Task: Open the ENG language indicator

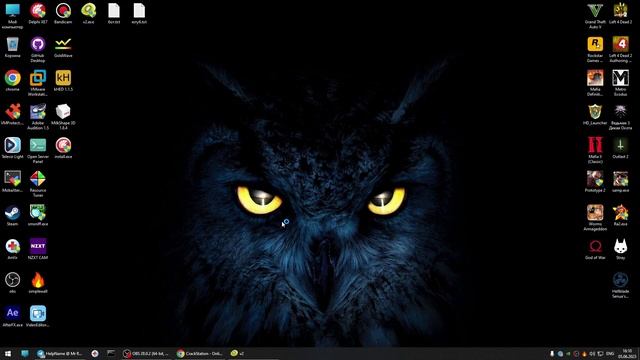Action: pos(610,353)
